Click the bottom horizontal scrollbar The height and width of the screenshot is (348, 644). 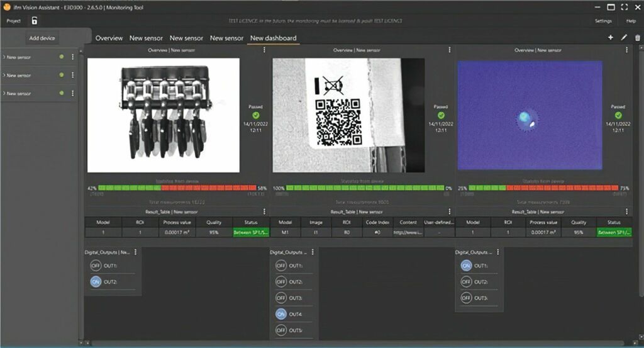357,343
